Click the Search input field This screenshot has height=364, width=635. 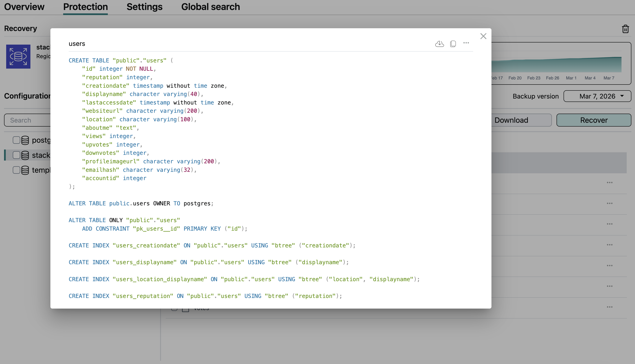click(27, 120)
